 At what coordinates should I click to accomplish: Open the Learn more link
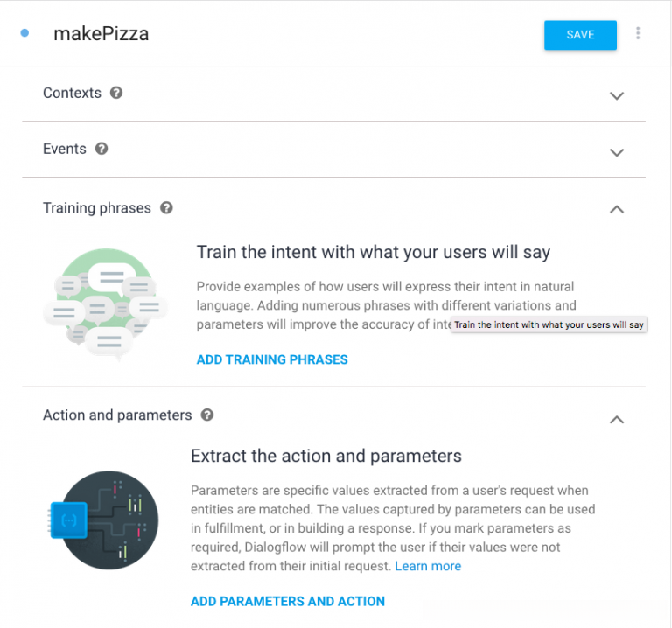point(428,566)
